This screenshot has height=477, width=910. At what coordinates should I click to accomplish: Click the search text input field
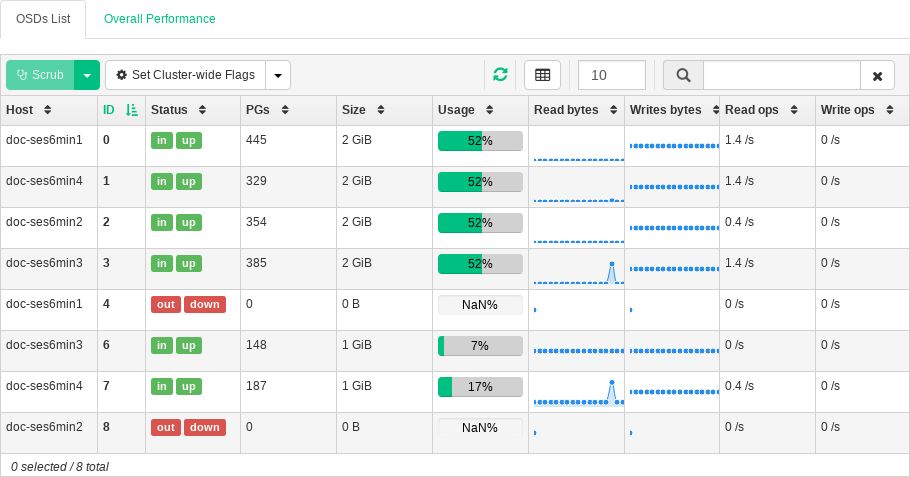[x=781, y=75]
